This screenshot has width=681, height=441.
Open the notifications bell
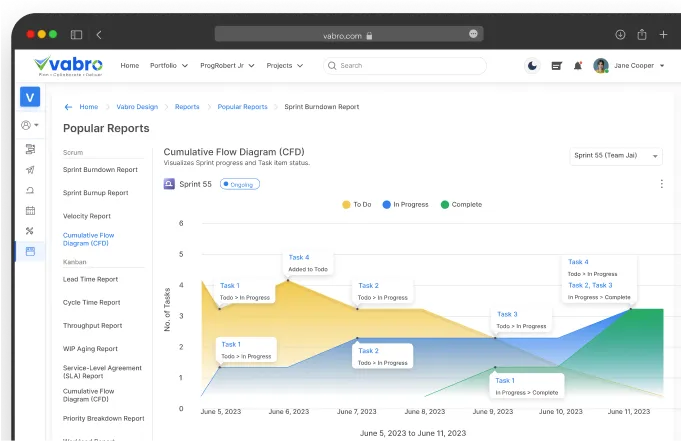click(578, 66)
